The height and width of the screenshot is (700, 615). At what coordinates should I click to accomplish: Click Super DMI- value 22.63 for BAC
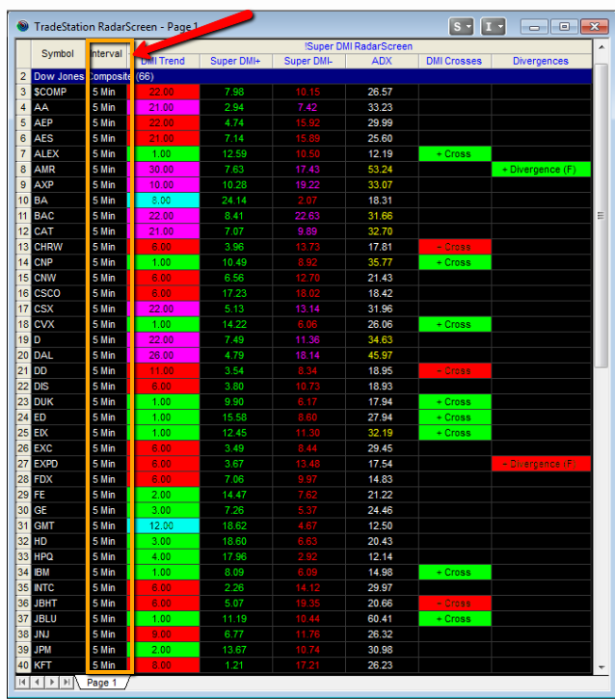point(308,216)
